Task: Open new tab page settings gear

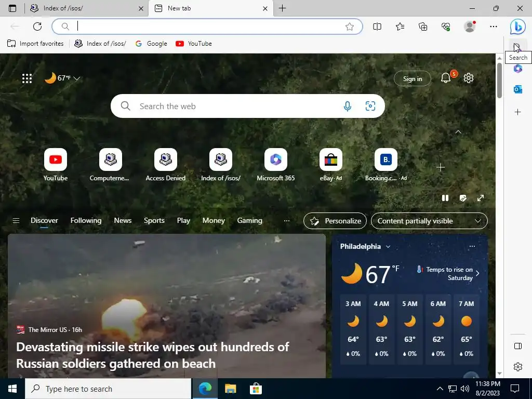Action: tap(468, 78)
